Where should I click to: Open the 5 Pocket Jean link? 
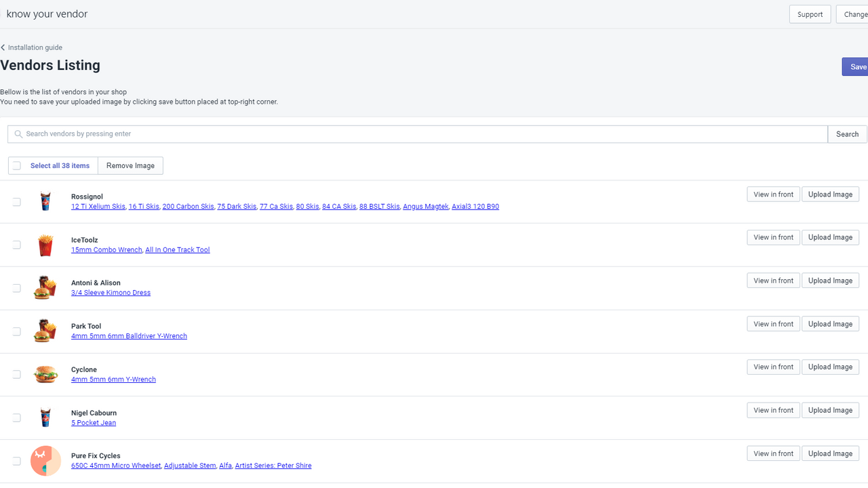(x=94, y=423)
